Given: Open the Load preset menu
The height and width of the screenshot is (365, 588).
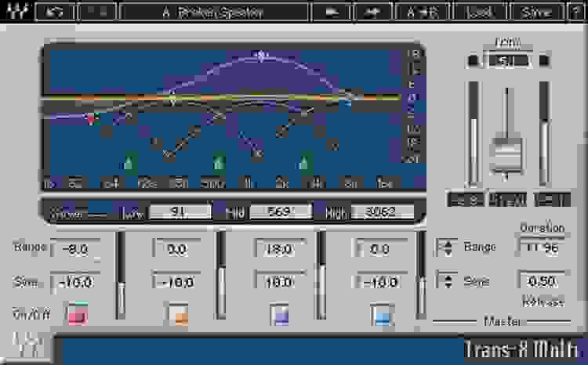Looking at the screenshot, I should point(481,13).
